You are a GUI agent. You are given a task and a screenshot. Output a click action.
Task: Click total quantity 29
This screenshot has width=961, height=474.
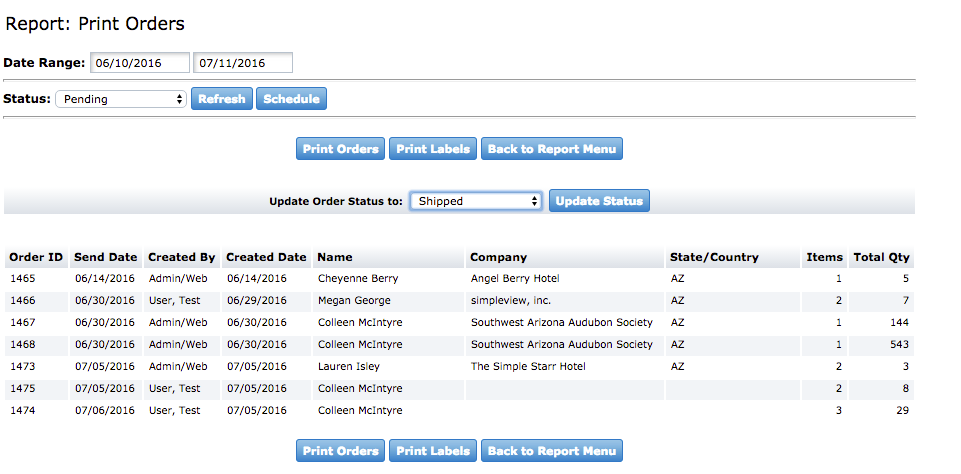click(x=902, y=411)
